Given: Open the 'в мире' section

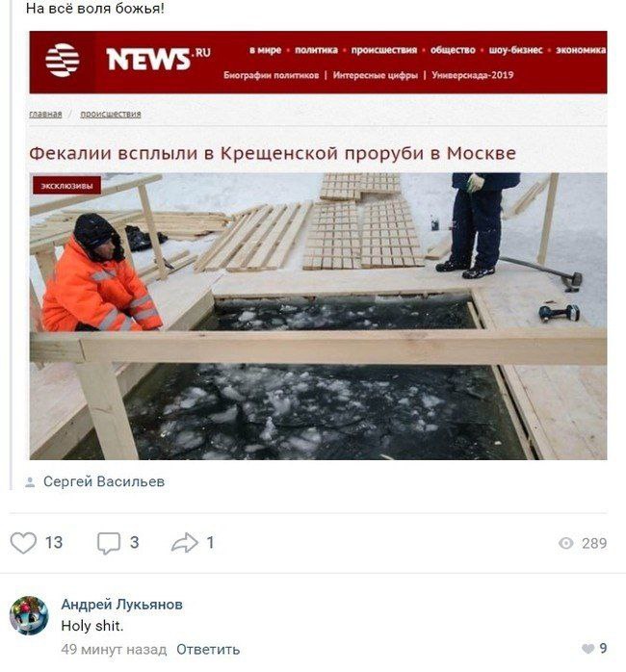Looking at the screenshot, I should (x=266, y=50).
